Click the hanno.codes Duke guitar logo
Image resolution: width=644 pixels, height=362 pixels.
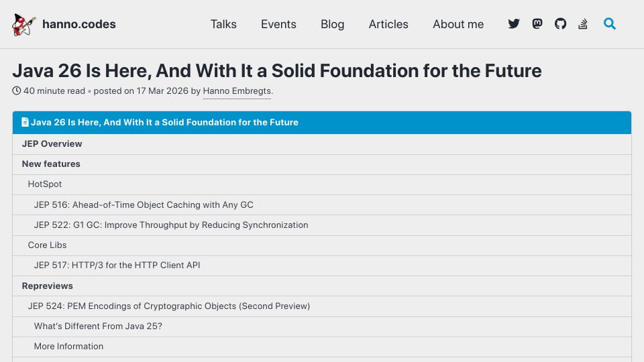pyautogui.click(x=24, y=25)
